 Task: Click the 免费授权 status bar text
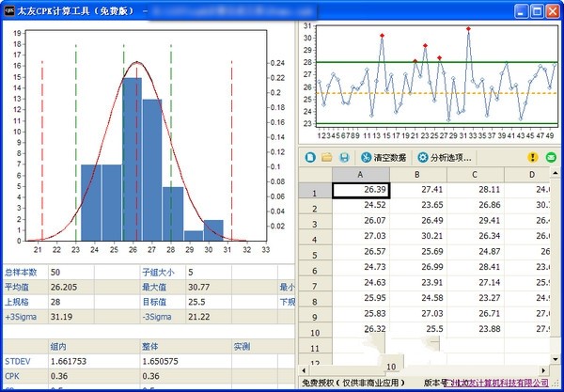coord(353,383)
